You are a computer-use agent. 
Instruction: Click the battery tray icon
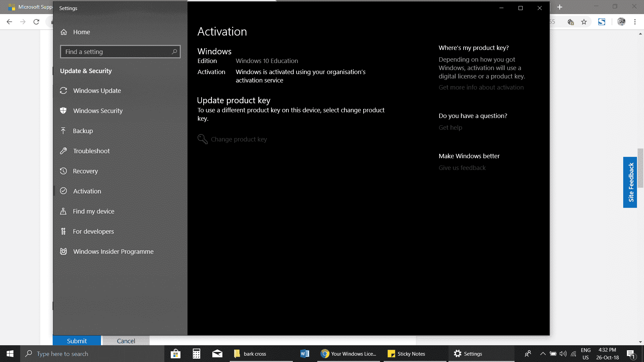[x=553, y=354]
